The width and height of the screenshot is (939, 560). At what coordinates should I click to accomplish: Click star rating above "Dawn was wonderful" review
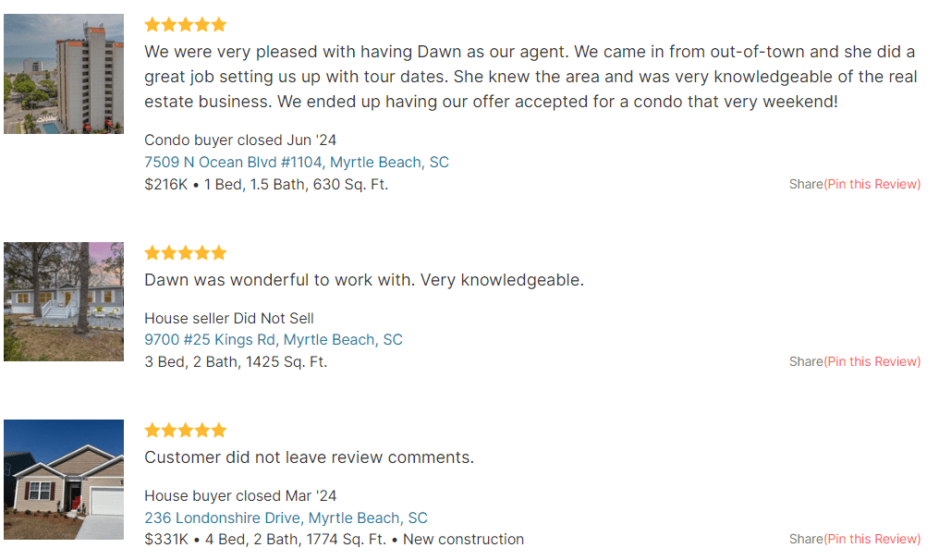[x=185, y=253]
